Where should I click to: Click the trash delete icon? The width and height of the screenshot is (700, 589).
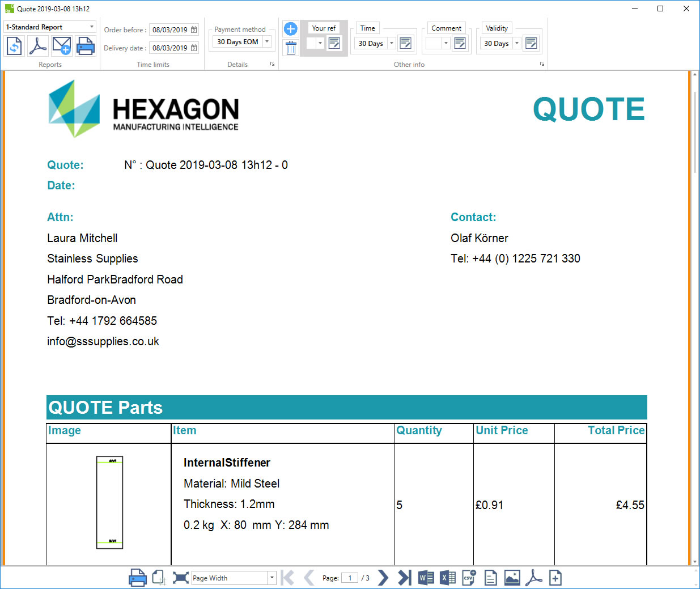pos(290,48)
